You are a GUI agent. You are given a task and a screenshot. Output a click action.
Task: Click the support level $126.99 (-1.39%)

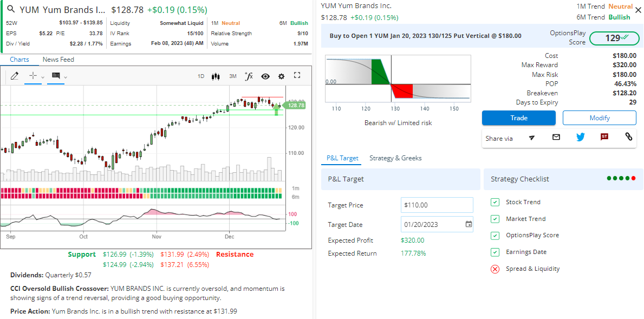coord(128,254)
